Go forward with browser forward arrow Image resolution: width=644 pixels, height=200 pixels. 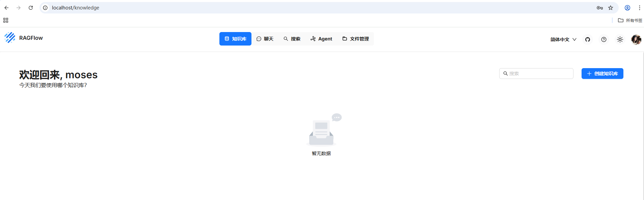click(19, 8)
